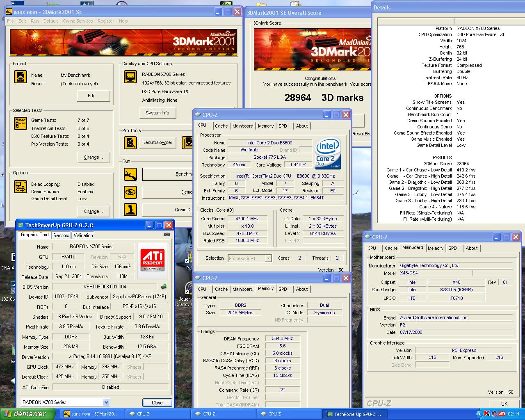The width and height of the screenshot is (525, 420).
Task: Open the File menu in 3DMark
Action: click(10, 21)
